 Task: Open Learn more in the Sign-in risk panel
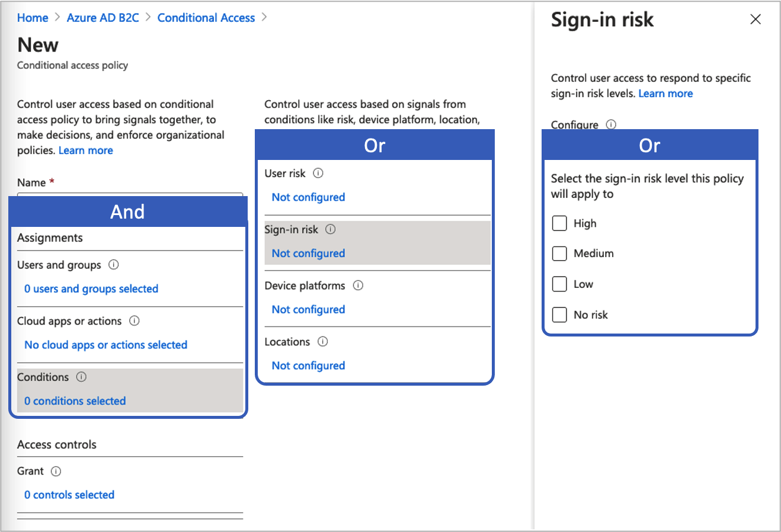click(665, 93)
